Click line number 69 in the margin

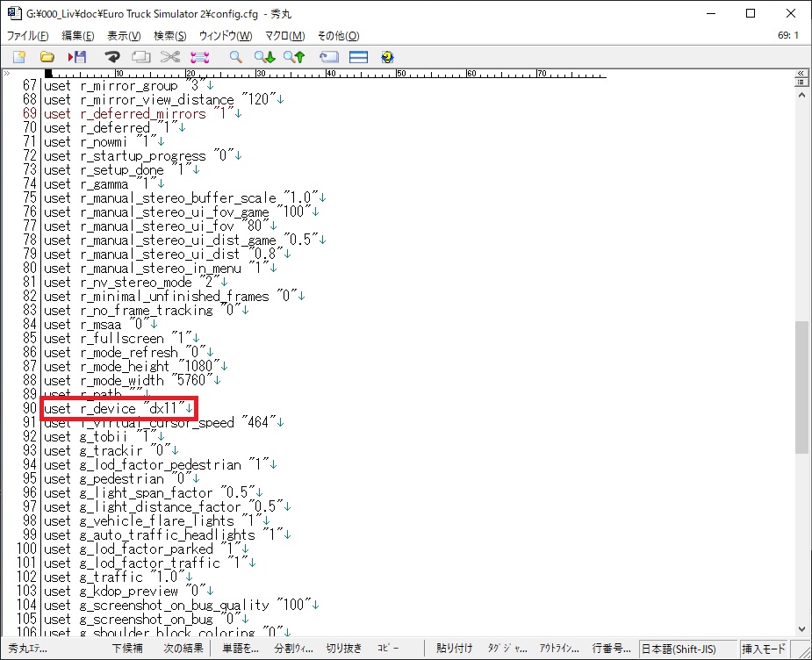(30, 113)
